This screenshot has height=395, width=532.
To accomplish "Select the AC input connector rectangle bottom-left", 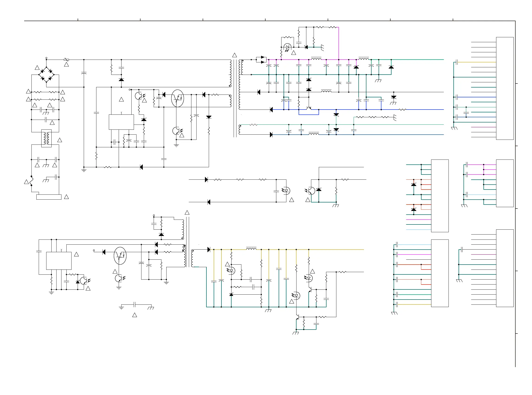I will point(49,197).
